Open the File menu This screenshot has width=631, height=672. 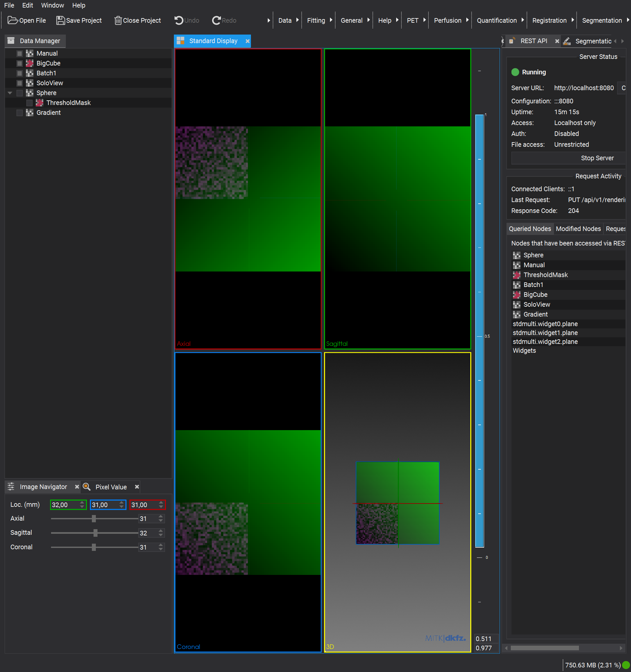[x=9, y=5]
